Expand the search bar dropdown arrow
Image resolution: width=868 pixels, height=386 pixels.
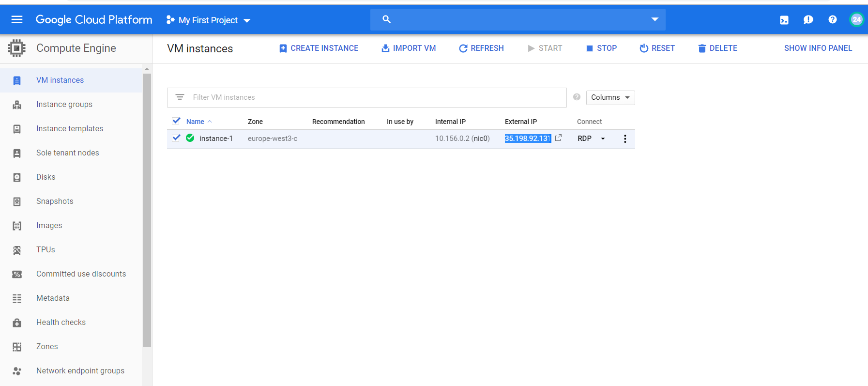point(655,19)
